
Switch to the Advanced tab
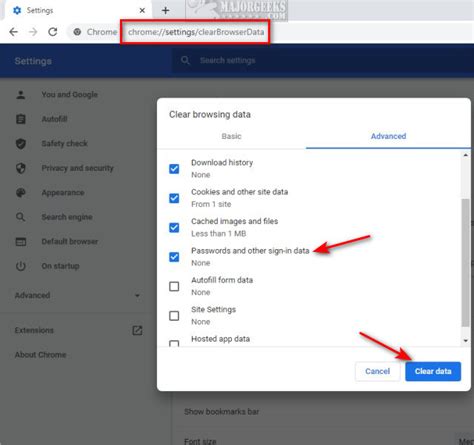tap(388, 136)
